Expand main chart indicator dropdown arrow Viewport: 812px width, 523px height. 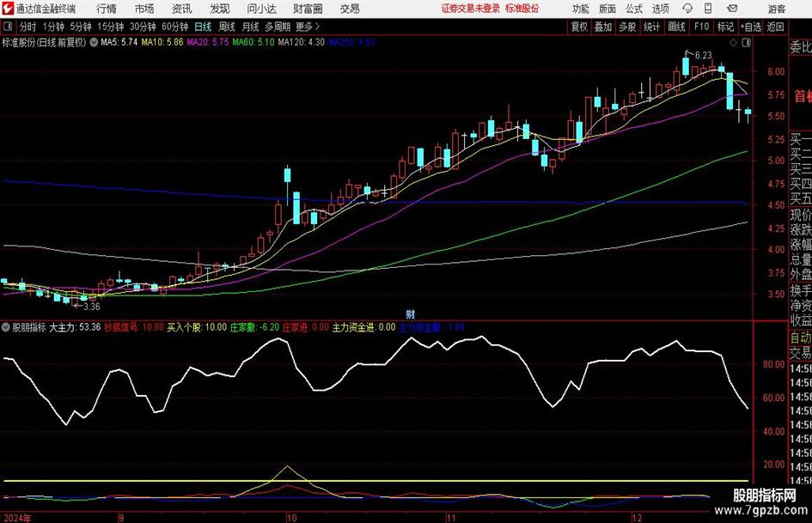coord(94,42)
